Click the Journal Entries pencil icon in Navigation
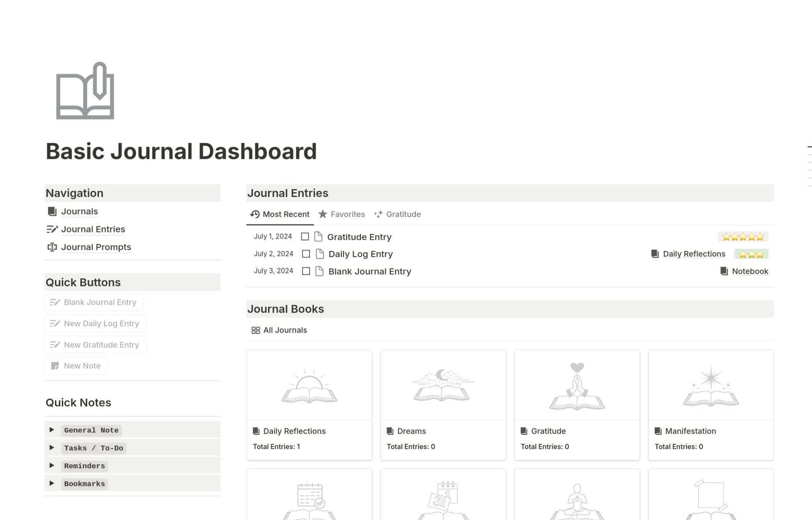Viewport: 812px width, 520px height. click(52, 230)
